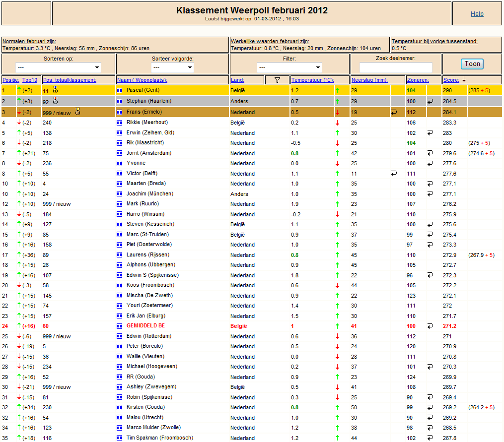Screen dimensions: 504x442
Task: Click the name 'Alphons (Ubbergen)'
Action: 151,265
